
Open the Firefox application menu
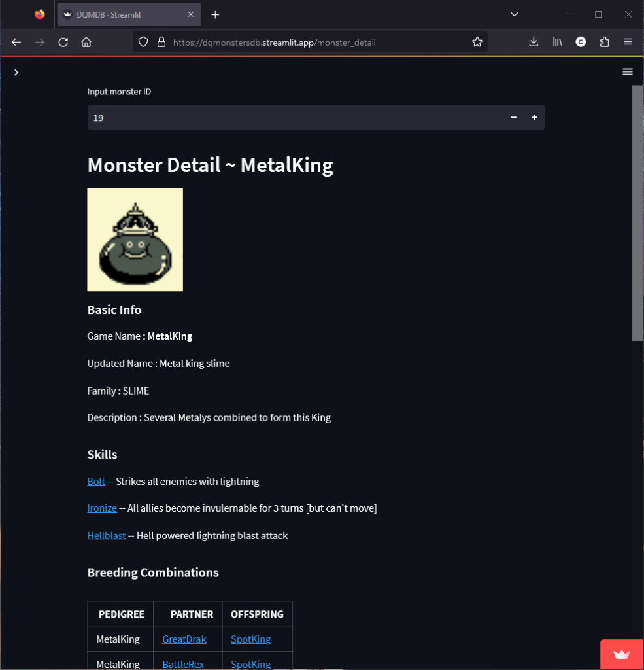(x=627, y=42)
